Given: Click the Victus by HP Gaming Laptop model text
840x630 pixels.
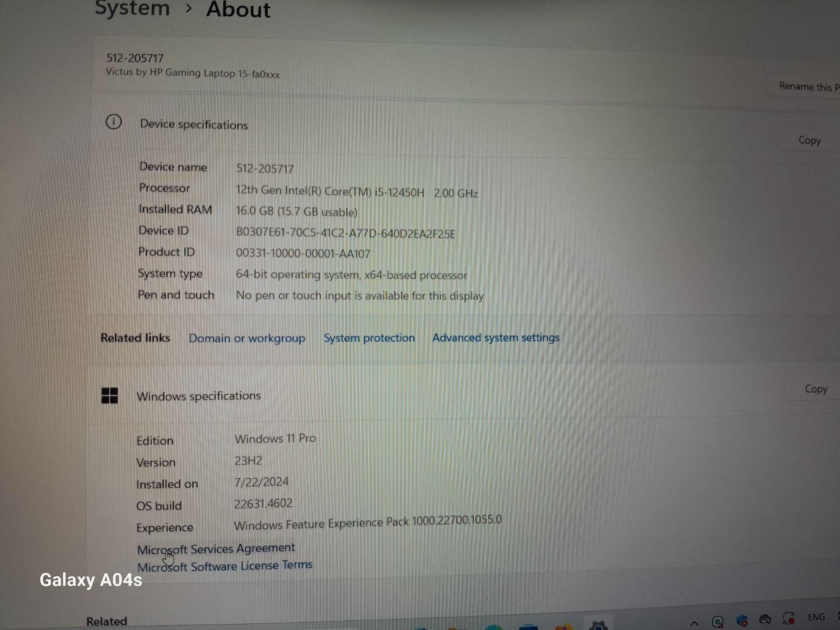Looking at the screenshot, I should pos(193,73).
